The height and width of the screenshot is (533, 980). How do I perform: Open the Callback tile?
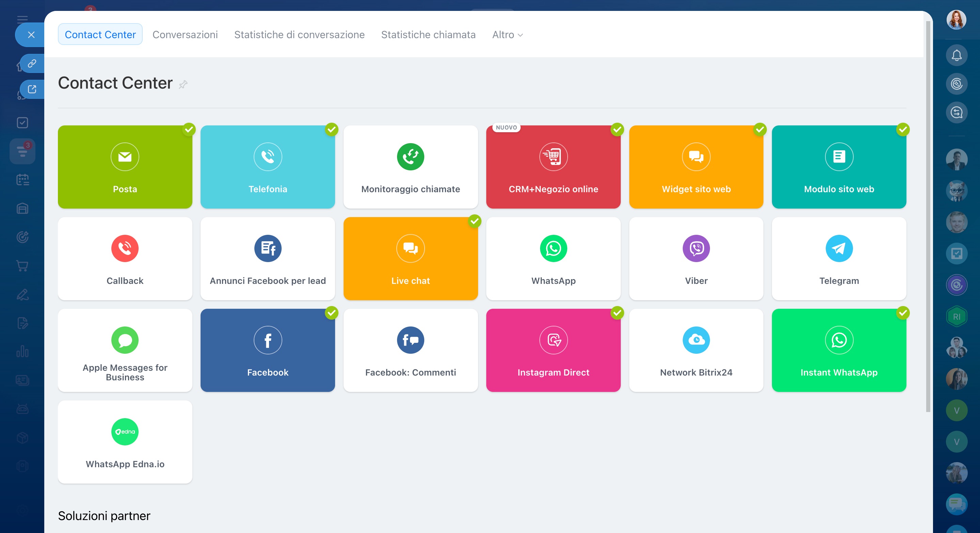tap(125, 259)
